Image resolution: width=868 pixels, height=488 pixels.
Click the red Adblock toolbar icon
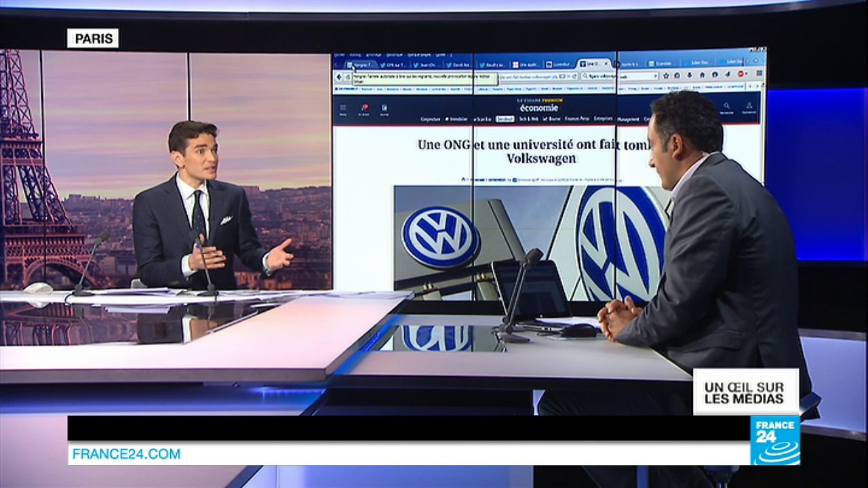pyautogui.click(x=741, y=74)
